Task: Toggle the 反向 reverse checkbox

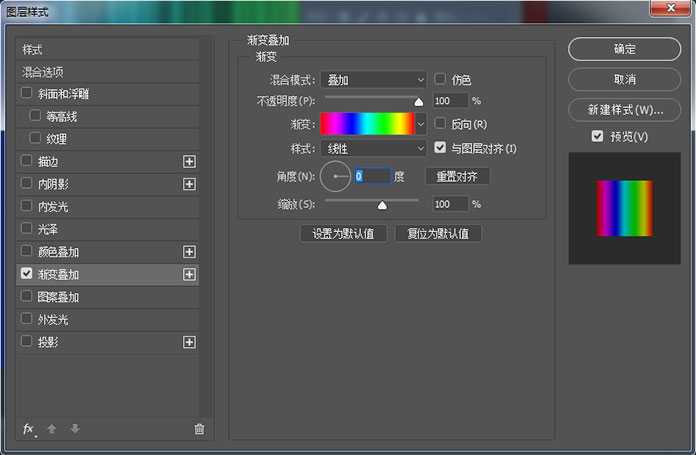Action: tap(441, 124)
